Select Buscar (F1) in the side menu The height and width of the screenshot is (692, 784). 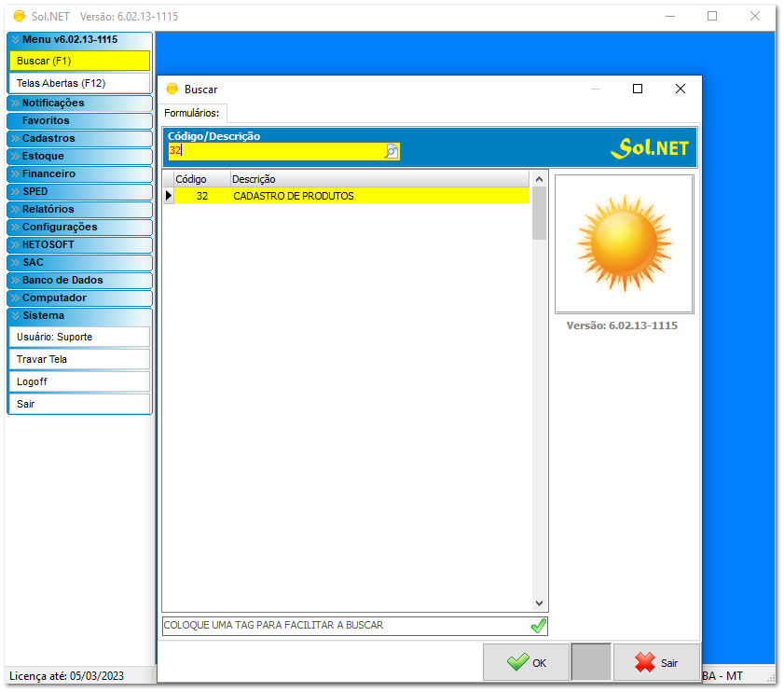[79, 61]
